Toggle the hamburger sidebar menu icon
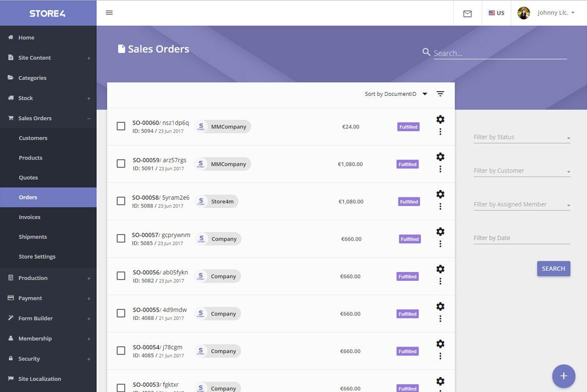 point(109,13)
